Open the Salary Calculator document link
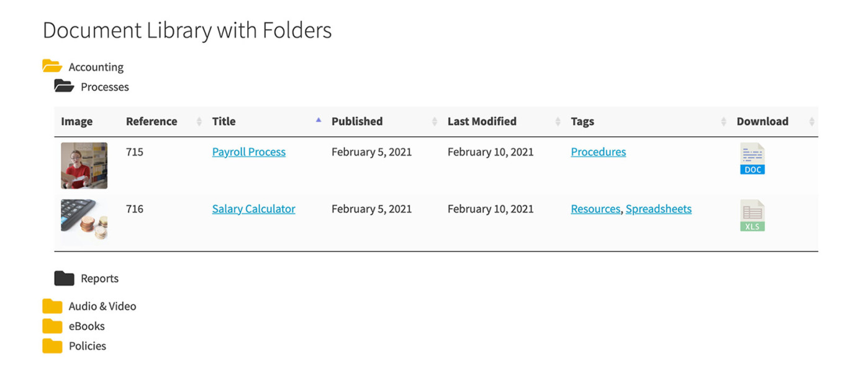Viewport: 868px width, 377px height. click(253, 209)
